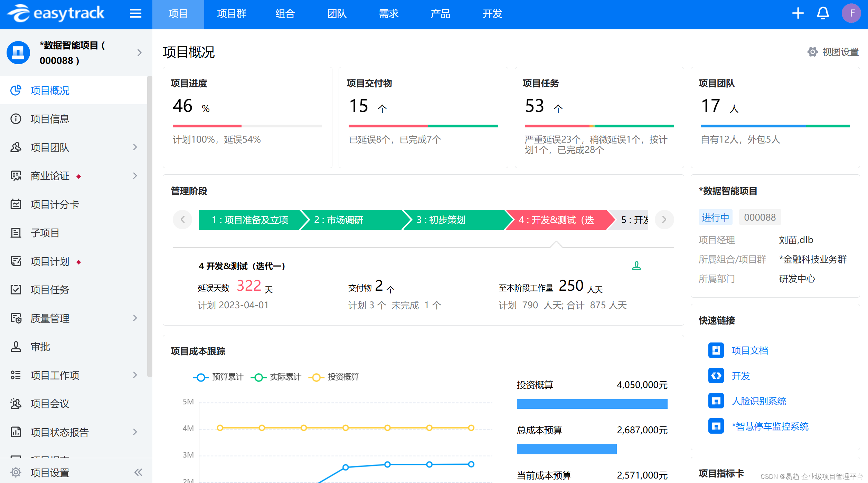The image size is (868, 483).
Task: Click the 项目设置 gear icon
Action: point(16,472)
